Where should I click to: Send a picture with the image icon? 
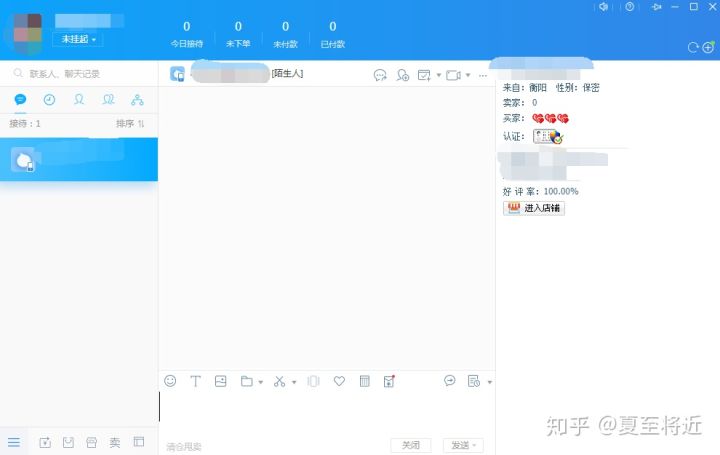pos(220,381)
